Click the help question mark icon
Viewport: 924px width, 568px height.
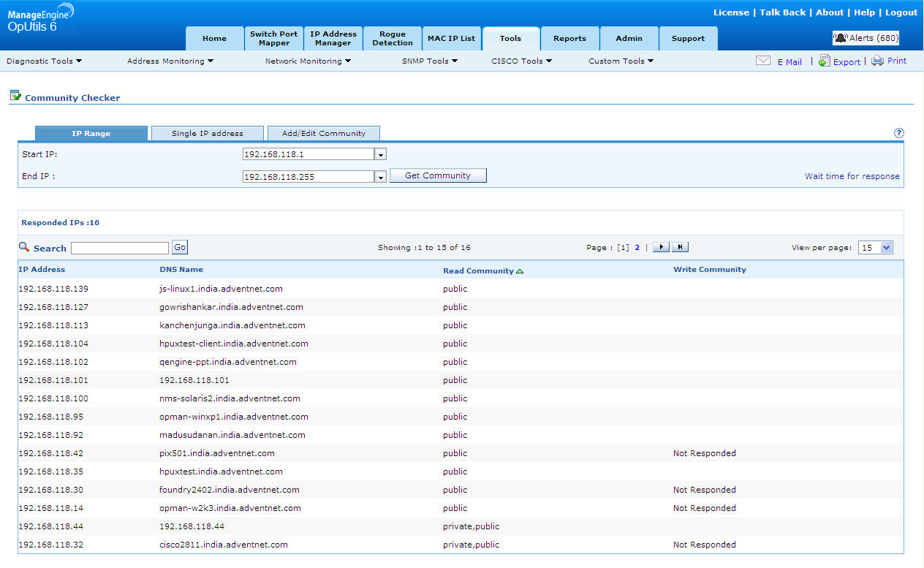tap(898, 133)
